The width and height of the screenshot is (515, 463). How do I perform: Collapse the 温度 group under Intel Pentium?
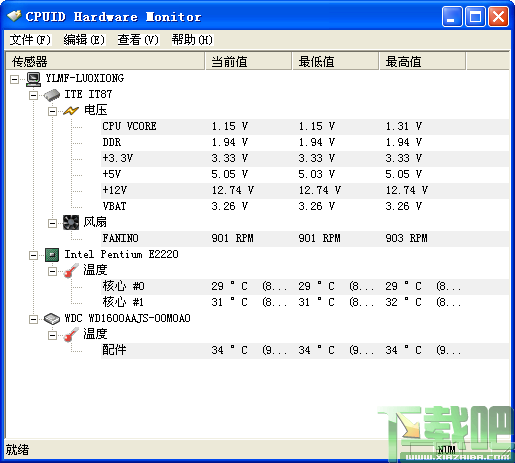(x=52, y=271)
